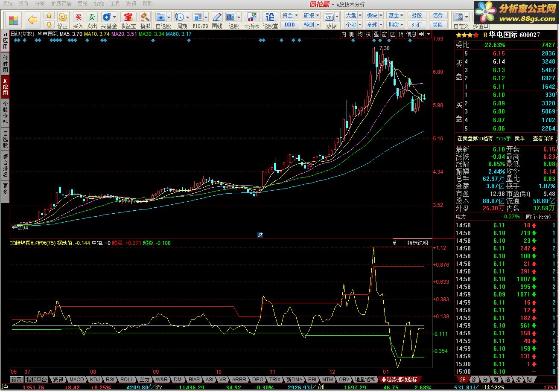
Task: Click the 指标说明 button
Action: tap(417, 243)
